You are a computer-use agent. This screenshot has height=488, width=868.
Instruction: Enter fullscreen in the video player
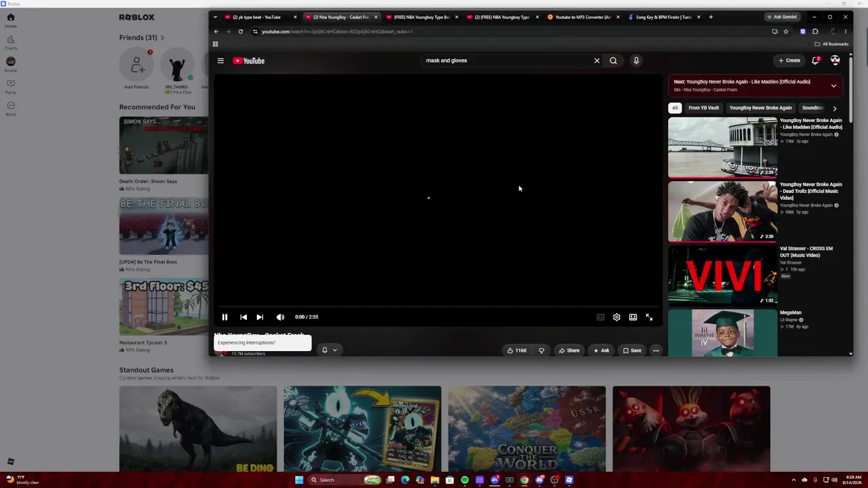649,317
